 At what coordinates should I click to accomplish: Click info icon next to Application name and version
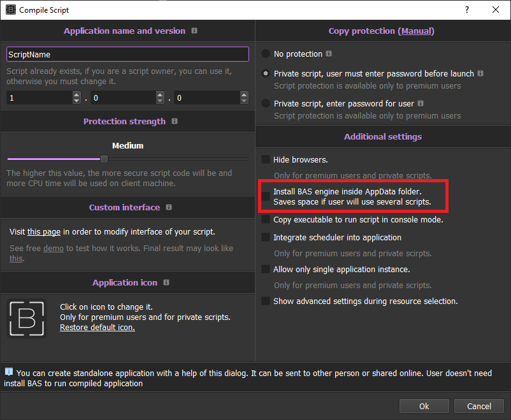(x=194, y=31)
